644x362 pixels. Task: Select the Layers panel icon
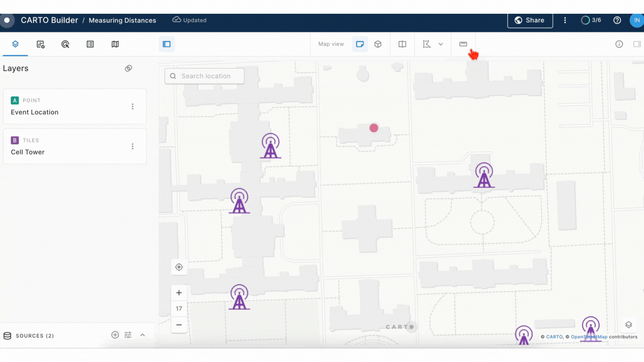[x=15, y=44]
